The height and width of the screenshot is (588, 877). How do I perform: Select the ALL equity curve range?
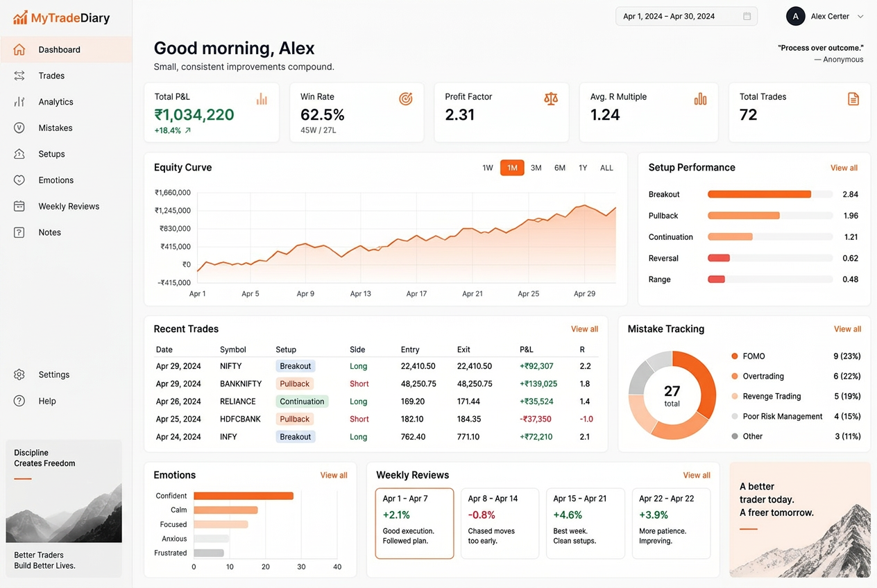click(606, 168)
